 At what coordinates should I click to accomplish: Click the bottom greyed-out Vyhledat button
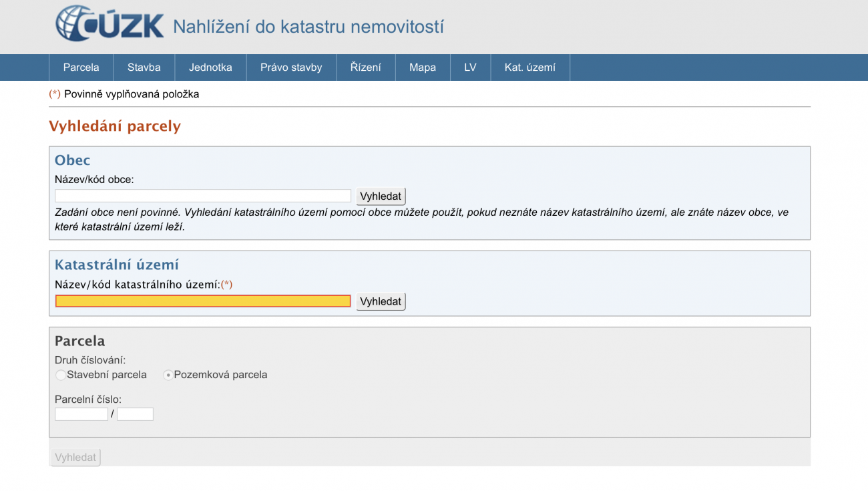click(x=75, y=458)
